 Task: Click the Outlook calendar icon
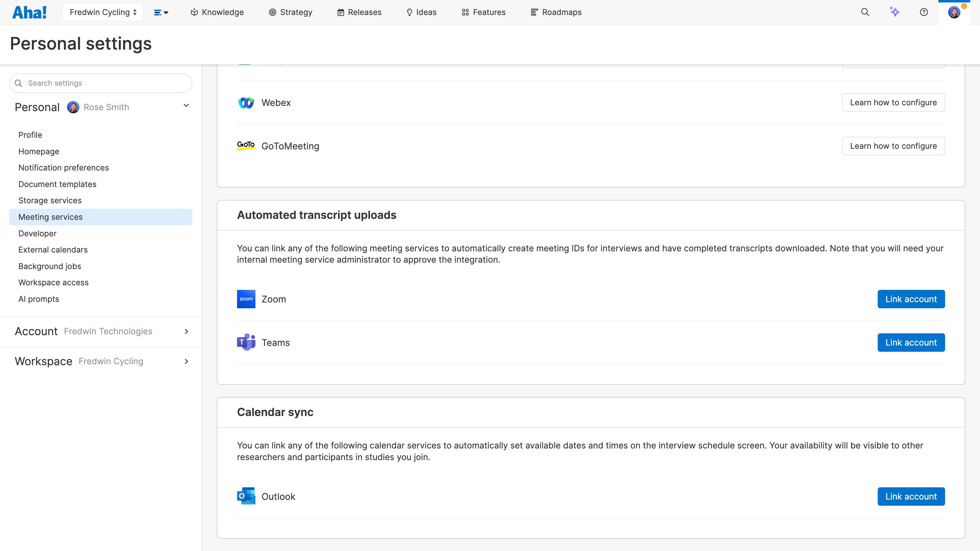pyautogui.click(x=246, y=496)
